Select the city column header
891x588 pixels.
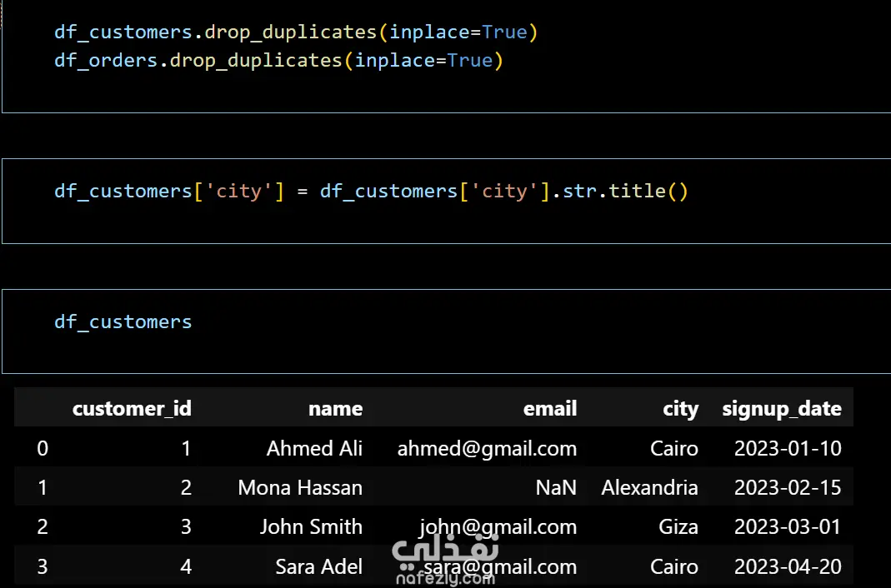coord(680,409)
